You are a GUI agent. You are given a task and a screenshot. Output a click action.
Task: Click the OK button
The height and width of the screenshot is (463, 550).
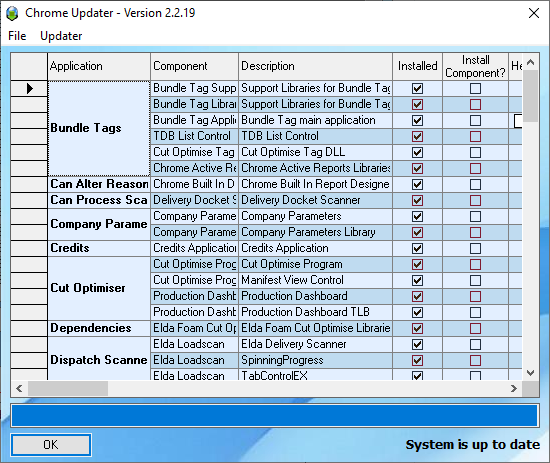tap(51, 445)
